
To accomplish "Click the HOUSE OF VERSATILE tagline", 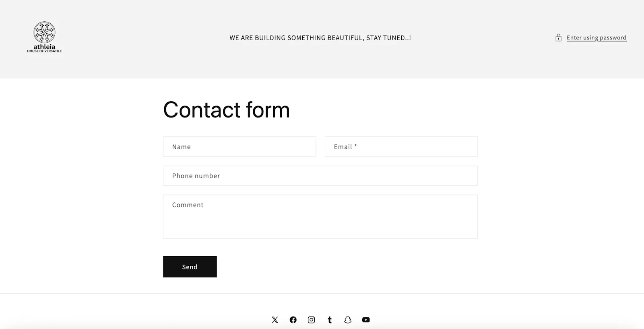I will point(44,51).
